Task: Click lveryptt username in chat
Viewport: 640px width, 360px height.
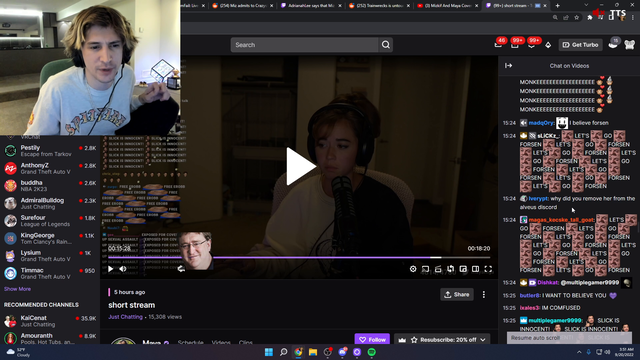Action: tap(538, 199)
